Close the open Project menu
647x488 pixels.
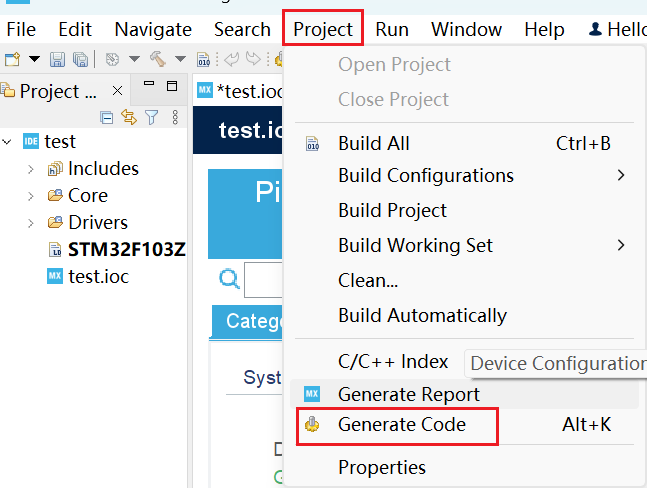click(323, 30)
